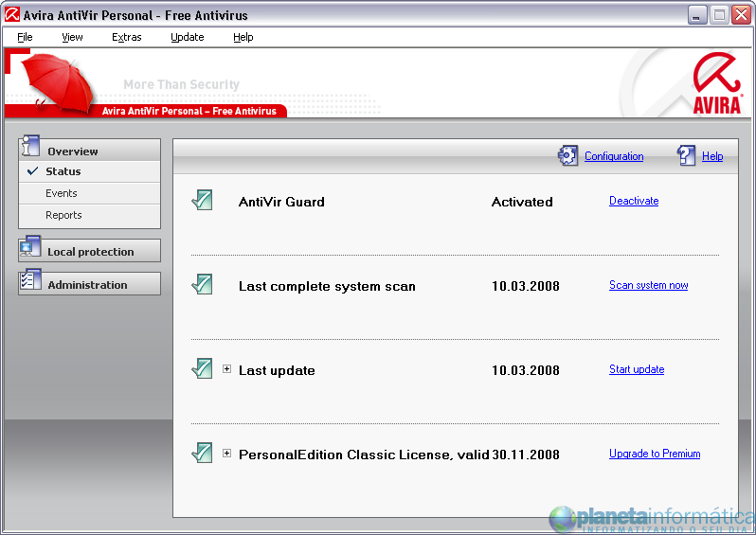Click the Last update status checkmark icon
This screenshot has width=756, height=535.
click(x=202, y=368)
